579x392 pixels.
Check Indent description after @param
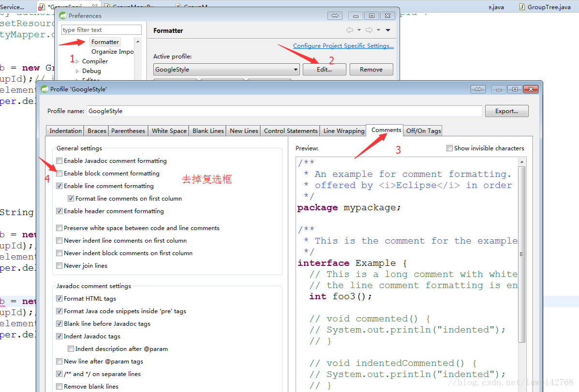pos(71,348)
